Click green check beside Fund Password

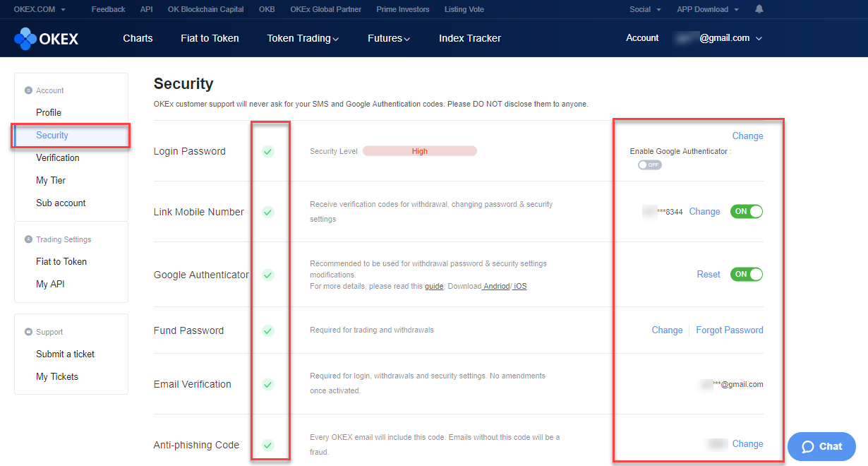pyautogui.click(x=268, y=330)
